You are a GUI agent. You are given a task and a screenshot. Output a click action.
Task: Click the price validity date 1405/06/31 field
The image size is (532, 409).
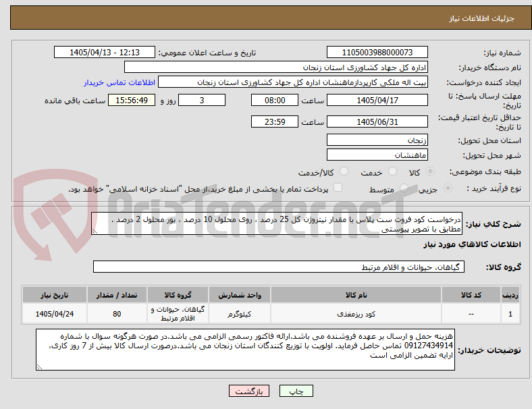click(x=377, y=121)
